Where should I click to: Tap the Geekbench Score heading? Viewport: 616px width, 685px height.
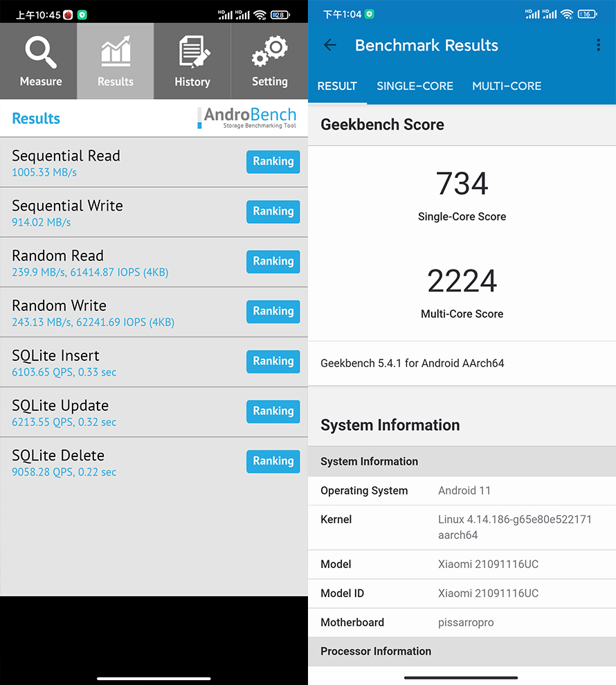tap(382, 125)
